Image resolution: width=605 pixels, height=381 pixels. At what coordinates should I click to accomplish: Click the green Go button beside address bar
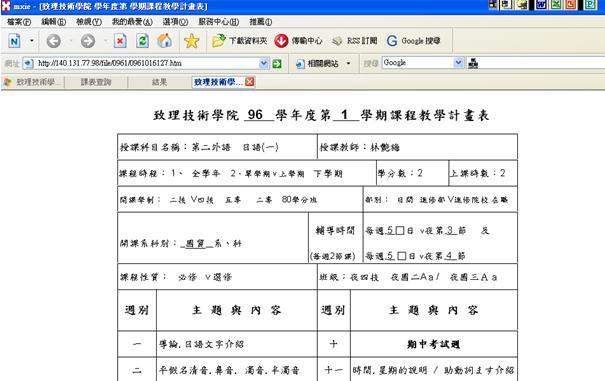pyautogui.click(x=277, y=64)
